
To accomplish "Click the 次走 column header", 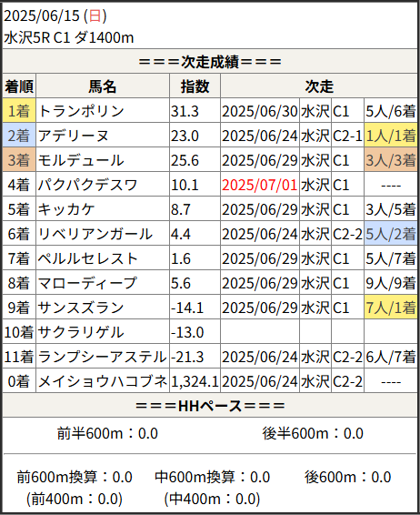I will [319, 86].
